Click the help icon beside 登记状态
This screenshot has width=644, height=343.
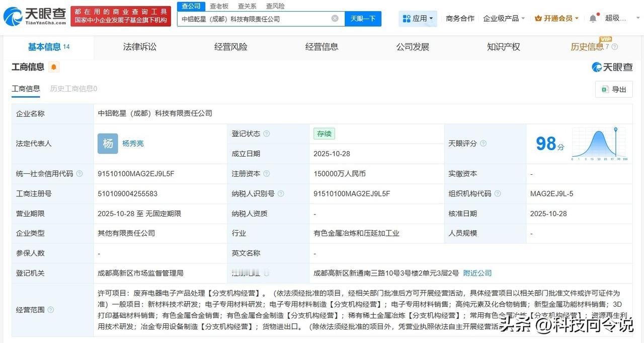click(267, 134)
